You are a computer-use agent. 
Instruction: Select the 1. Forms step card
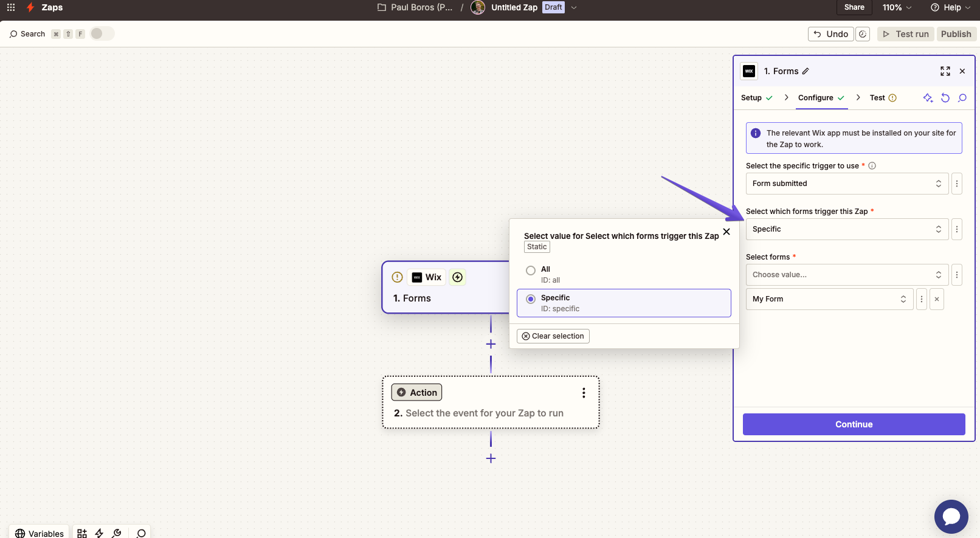[x=446, y=288]
